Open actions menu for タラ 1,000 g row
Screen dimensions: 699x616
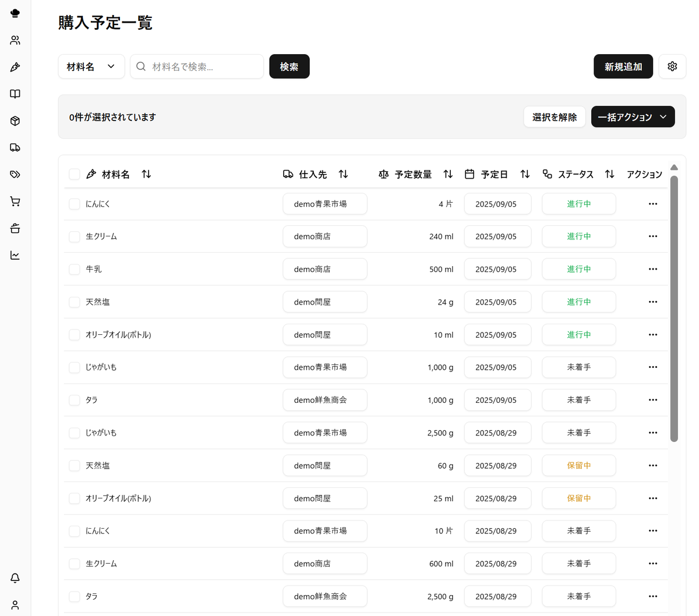pyautogui.click(x=652, y=400)
